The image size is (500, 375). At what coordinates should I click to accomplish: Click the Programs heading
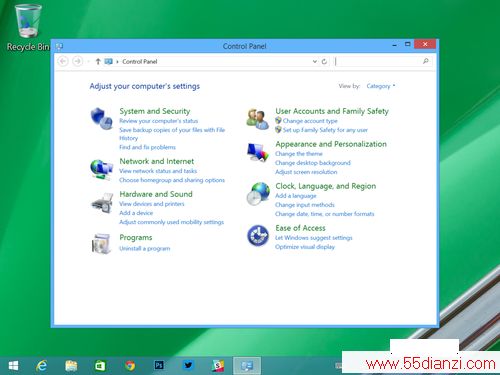(x=136, y=238)
